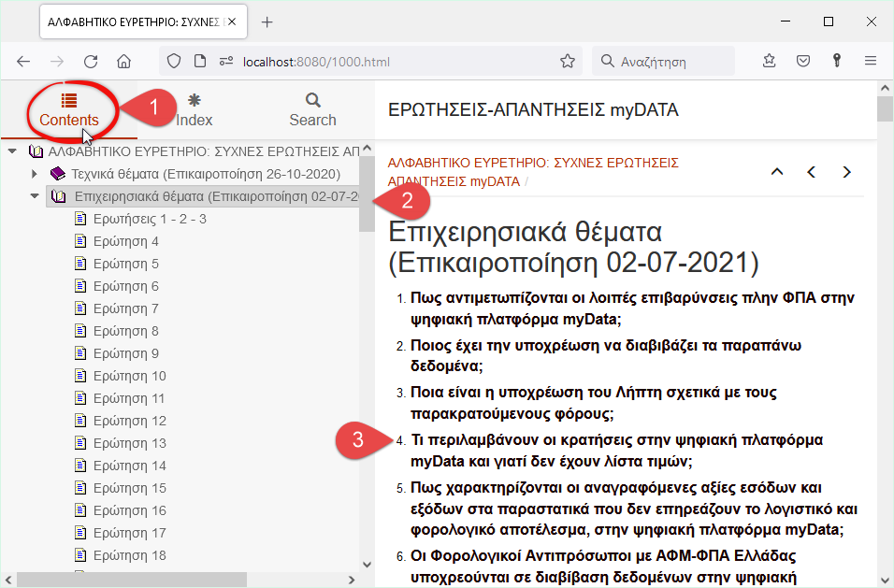Close the ΑΛΦΑΒΗΤΙΚΟ ΕΥΡΕΤΗΡΙΟ tab
Viewport: 894px width, 588px height.
pyautogui.click(x=232, y=22)
